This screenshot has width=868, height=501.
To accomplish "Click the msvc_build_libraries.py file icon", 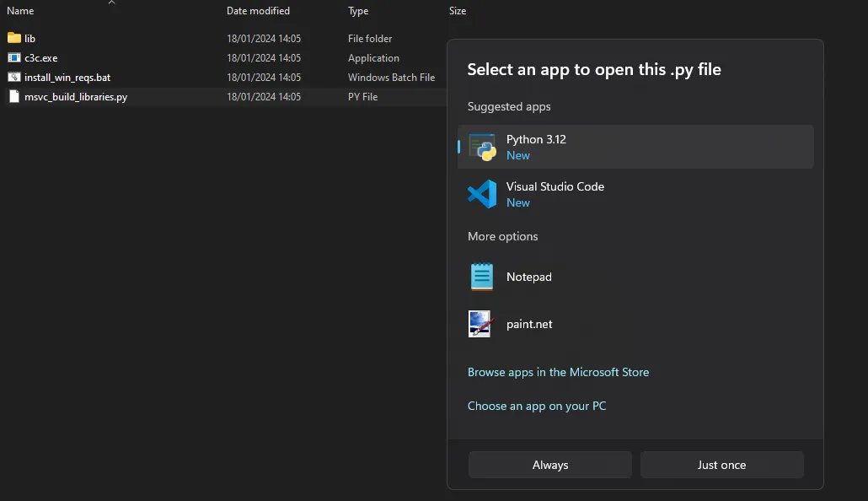I will point(14,96).
